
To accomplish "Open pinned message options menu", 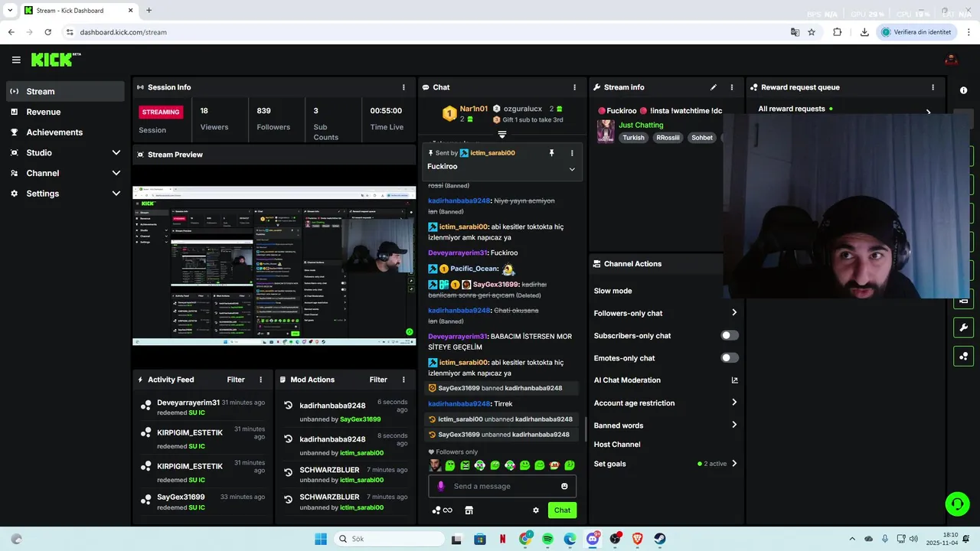I will click(571, 153).
